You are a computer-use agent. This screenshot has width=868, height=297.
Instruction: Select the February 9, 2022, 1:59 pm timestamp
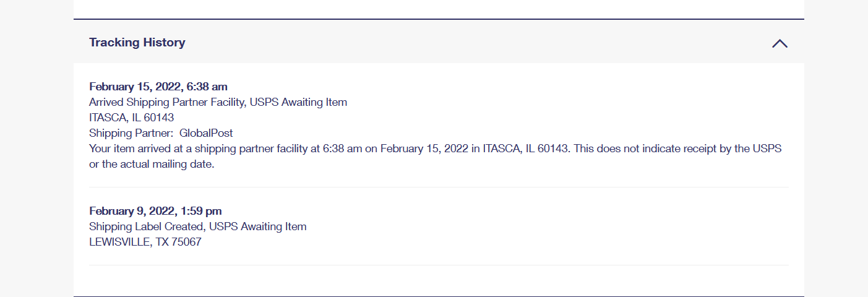coord(155,211)
